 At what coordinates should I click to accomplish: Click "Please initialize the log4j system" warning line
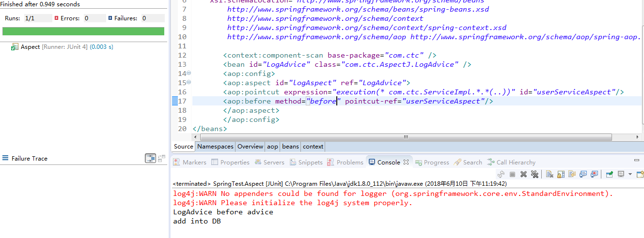click(x=293, y=203)
